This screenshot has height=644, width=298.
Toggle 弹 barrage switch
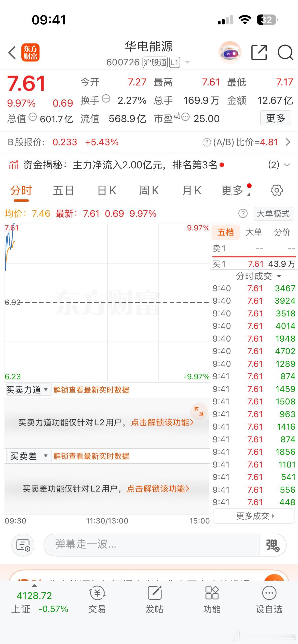tap(273, 545)
